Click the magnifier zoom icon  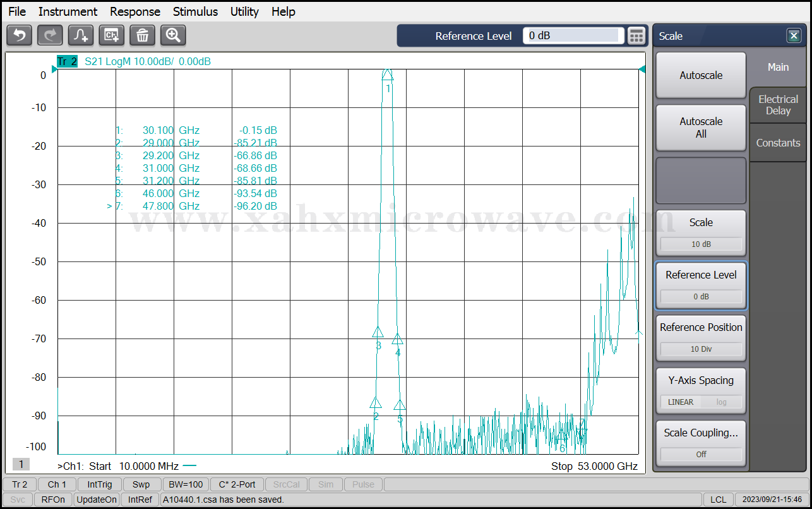(x=173, y=35)
